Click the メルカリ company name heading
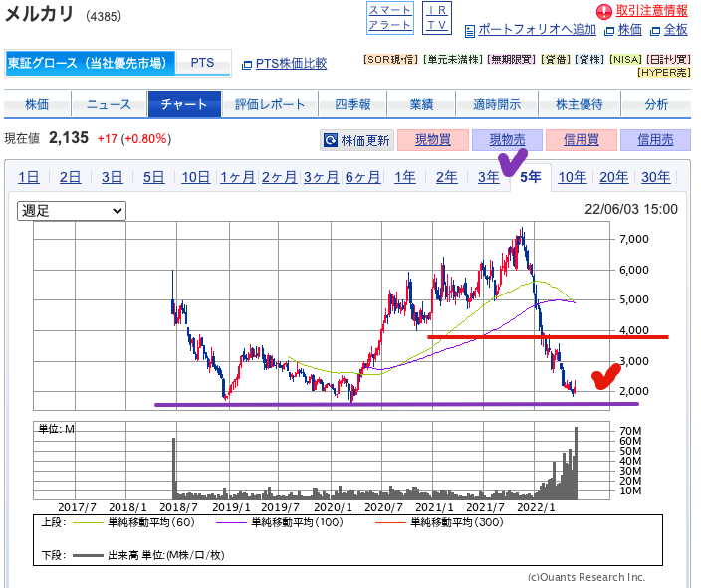This screenshot has height=588, width=701. pyautogui.click(x=39, y=14)
